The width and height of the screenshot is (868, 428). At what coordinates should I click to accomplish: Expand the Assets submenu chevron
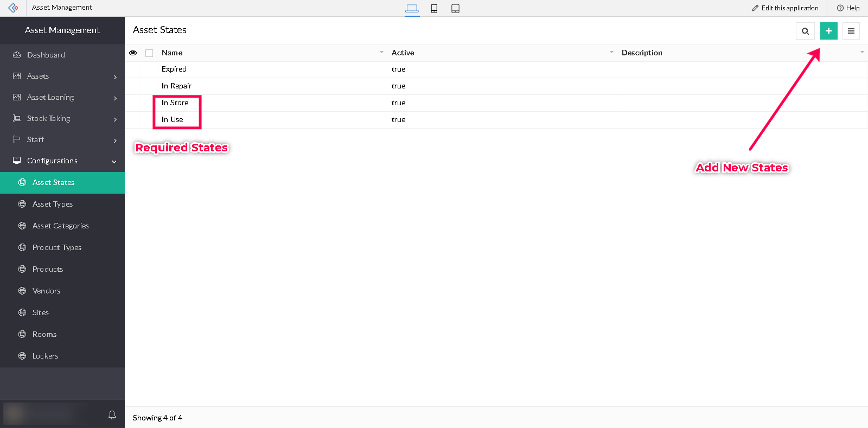[115, 77]
